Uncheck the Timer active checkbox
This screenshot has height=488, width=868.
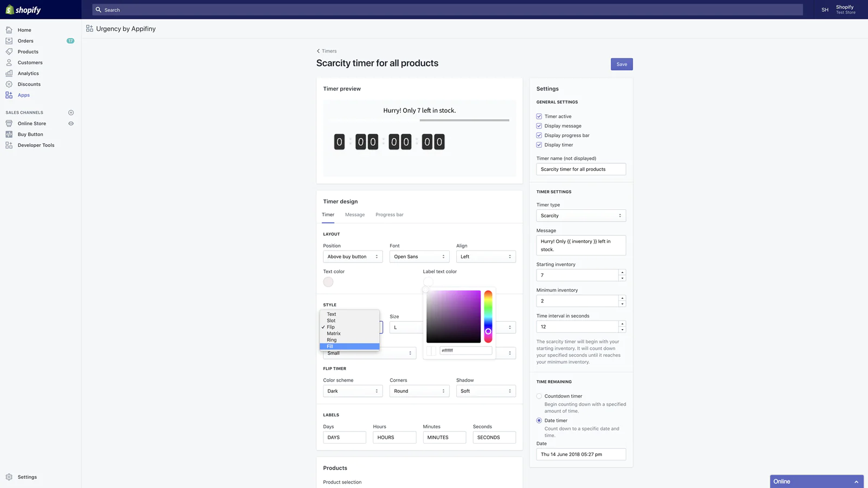[539, 117]
